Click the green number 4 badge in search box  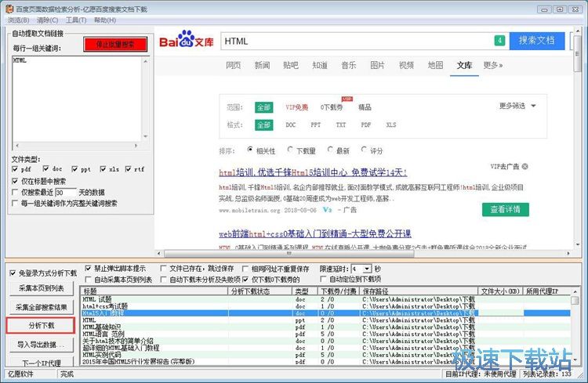[x=499, y=41]
